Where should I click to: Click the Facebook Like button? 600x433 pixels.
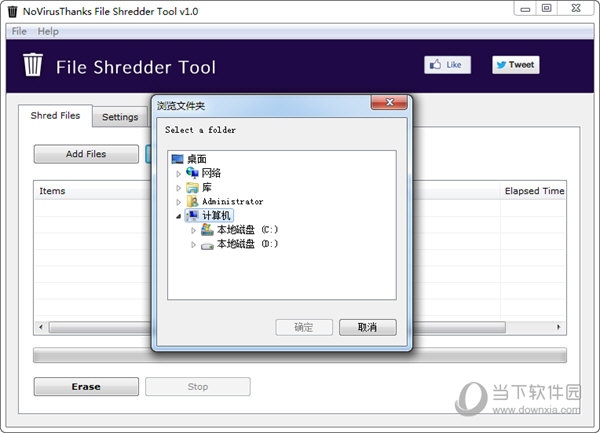[x=447, y=65]
